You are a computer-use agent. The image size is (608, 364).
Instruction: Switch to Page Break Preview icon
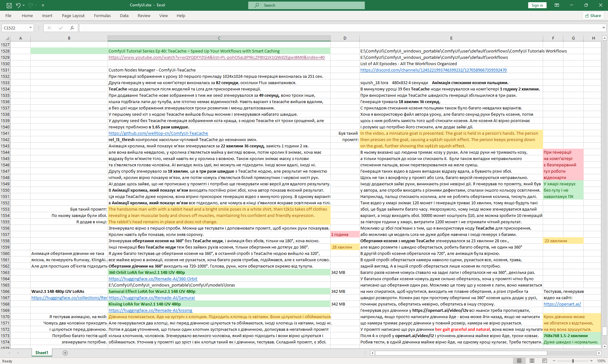click(544, 361)
